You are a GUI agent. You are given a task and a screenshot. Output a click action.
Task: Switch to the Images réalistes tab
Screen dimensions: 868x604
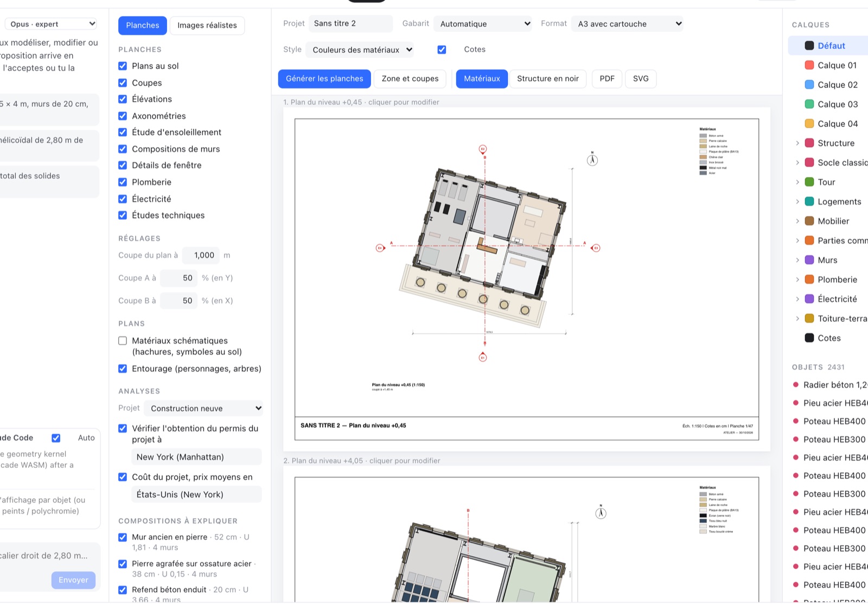[x=207, y=26]
